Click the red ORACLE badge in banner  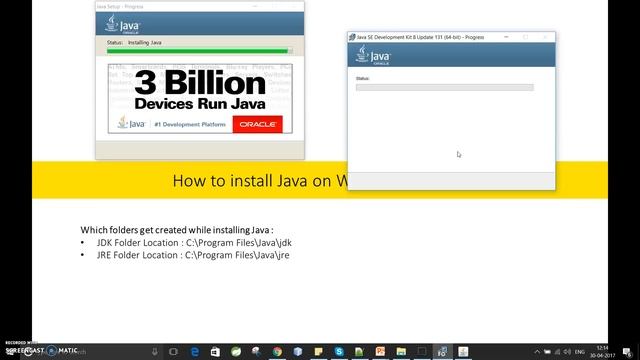[258, 124]
